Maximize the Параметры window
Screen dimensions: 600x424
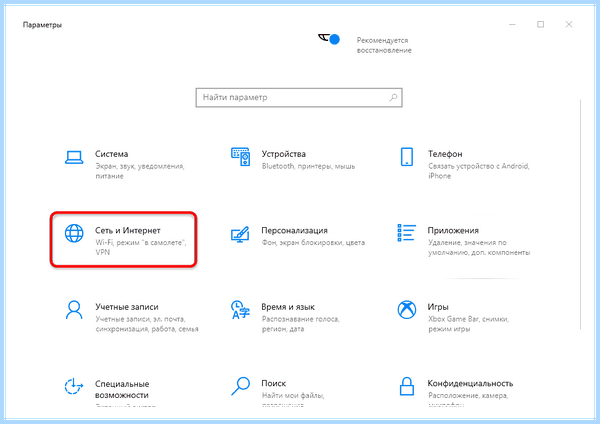540,24
